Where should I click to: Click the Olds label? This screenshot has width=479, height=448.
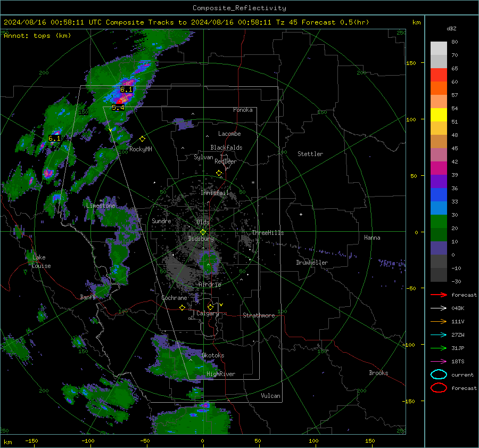pyautogui.click(x=203, y=222)
